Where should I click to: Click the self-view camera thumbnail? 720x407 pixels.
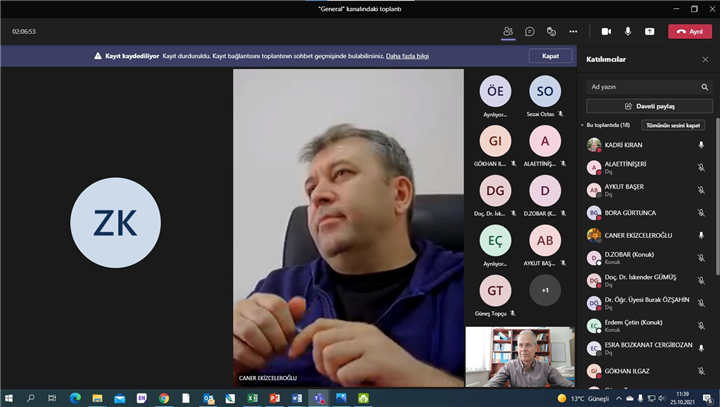pyautogui.click(x=520, y=356)
